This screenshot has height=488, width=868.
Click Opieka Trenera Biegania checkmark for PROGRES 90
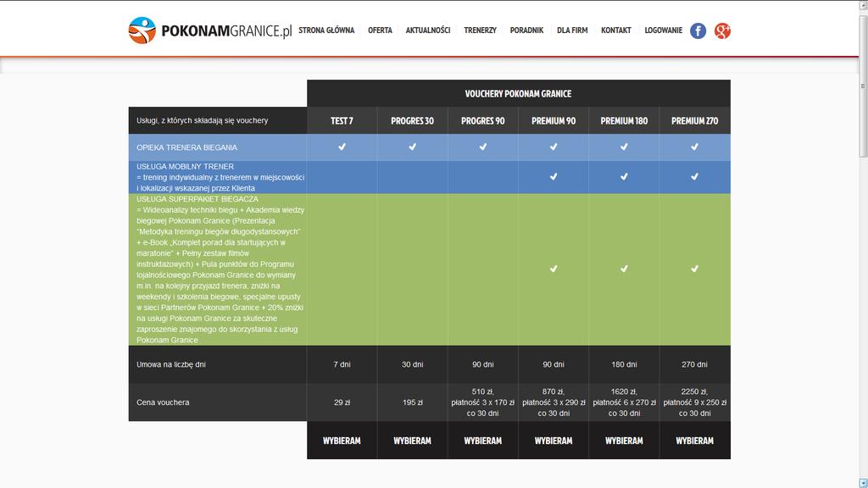[482, 147]
